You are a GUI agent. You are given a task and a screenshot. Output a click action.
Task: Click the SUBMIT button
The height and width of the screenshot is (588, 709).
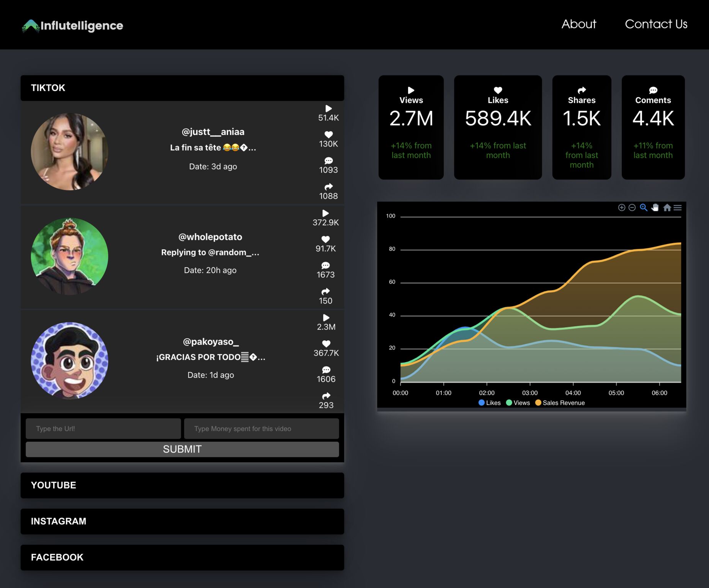(182, 449)
